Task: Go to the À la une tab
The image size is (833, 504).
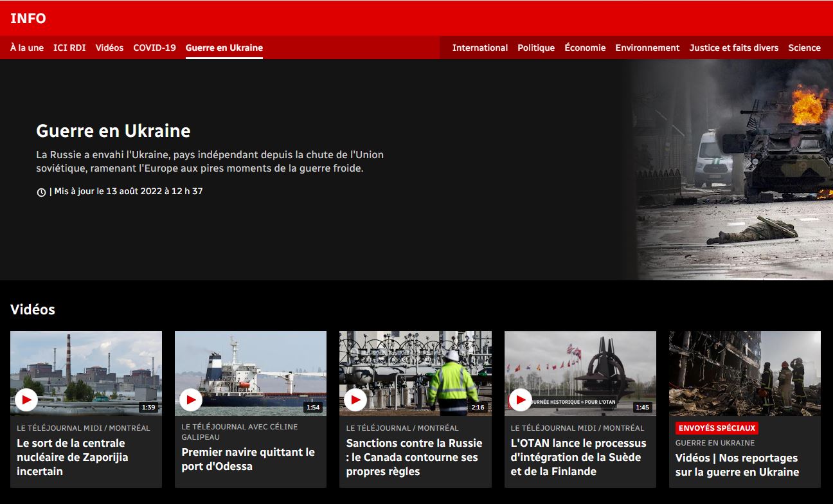Action: click(x=27, y=48)
